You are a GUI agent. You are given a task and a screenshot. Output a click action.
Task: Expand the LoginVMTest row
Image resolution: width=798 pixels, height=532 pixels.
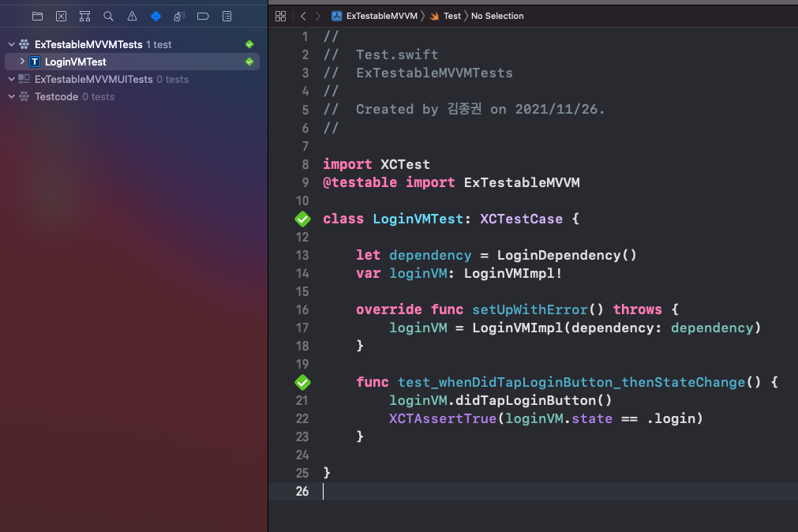(22, 61)
